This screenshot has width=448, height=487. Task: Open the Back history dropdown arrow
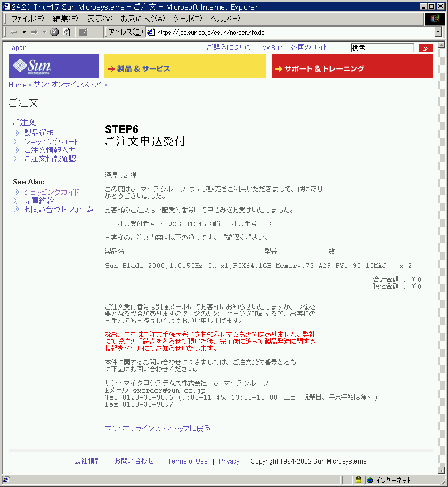click(x=24, y=32)
